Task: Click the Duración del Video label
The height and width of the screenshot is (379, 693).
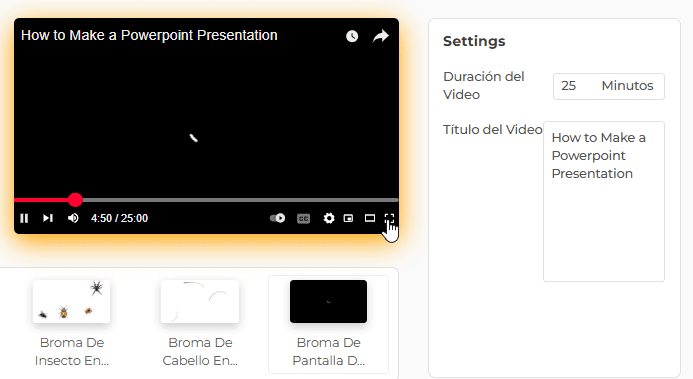Action: [484, 86]
